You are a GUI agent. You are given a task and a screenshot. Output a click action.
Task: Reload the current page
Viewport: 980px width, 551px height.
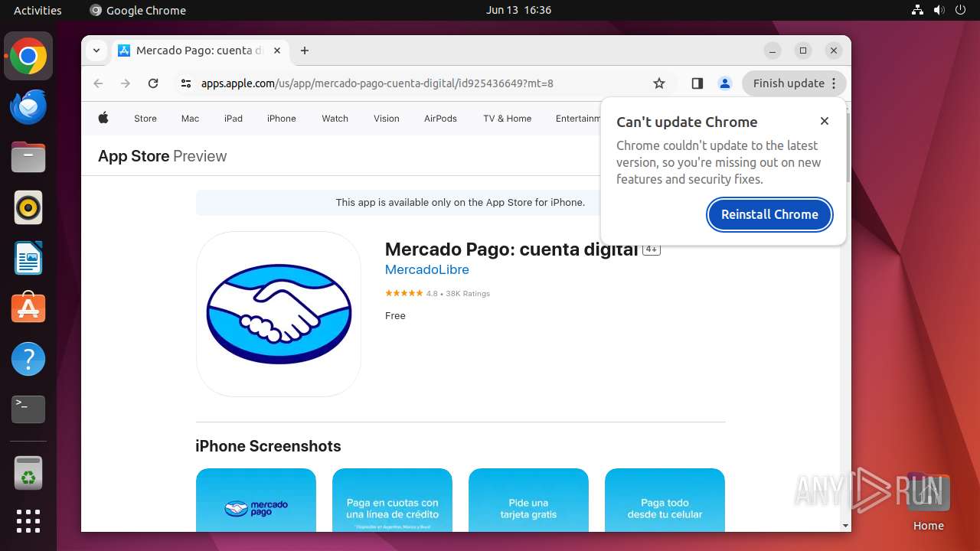coord(153,83)
